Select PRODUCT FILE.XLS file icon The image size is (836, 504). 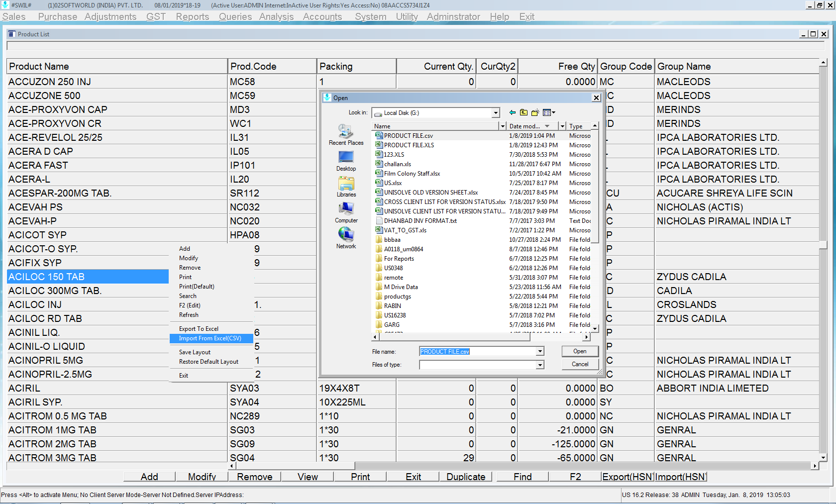pos(379,145)
